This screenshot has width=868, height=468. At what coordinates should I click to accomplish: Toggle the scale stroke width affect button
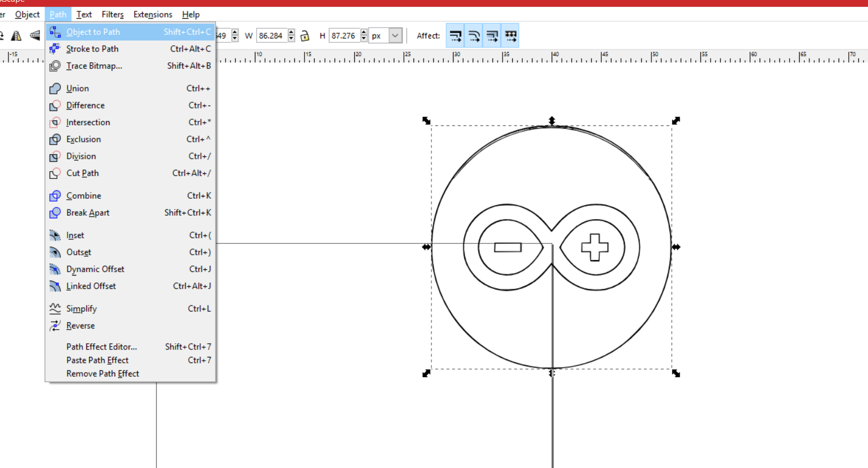coord(456,35)
